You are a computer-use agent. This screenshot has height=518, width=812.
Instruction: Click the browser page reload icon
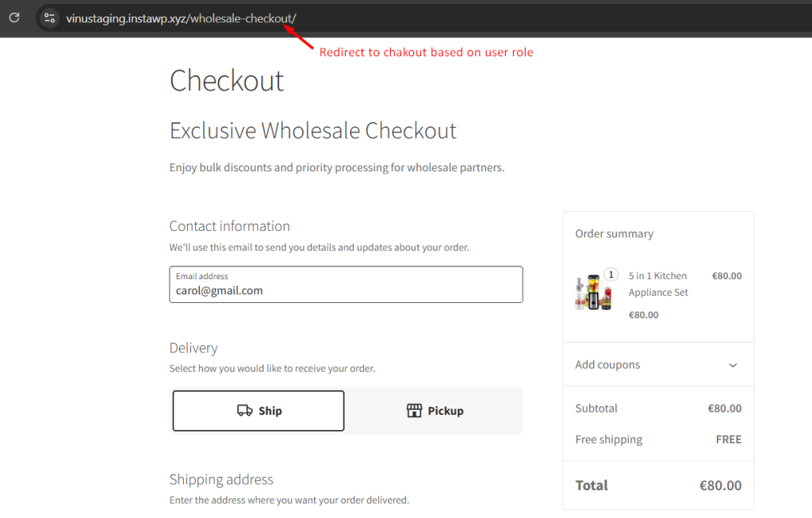[13, 17]
